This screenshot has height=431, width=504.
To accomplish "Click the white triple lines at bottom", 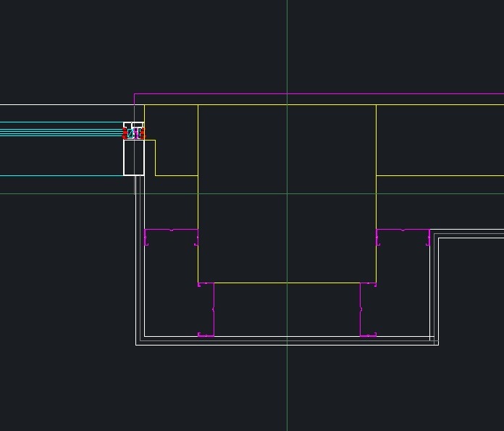I will [287, 340].
